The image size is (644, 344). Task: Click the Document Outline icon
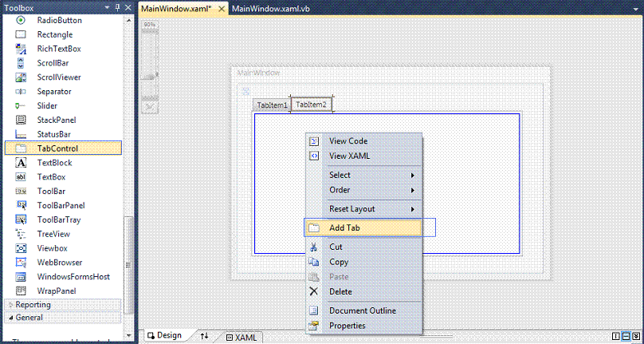point(314,310)
